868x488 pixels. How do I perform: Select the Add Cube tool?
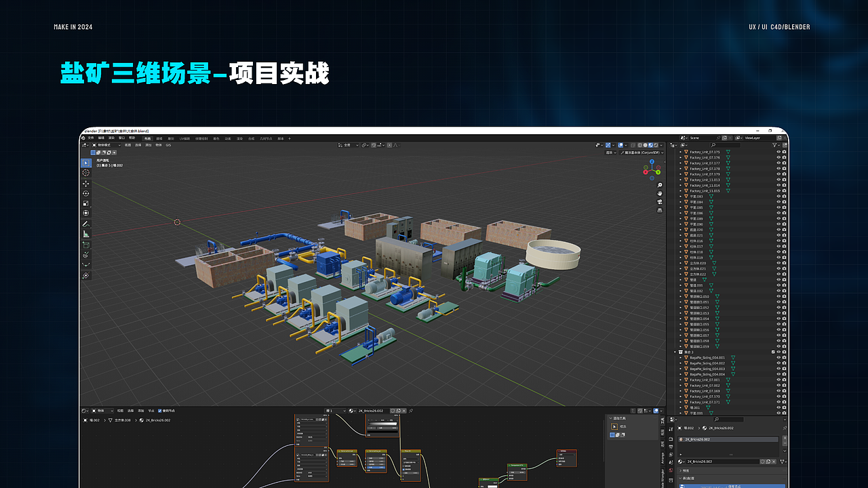(x=86, y=245)
